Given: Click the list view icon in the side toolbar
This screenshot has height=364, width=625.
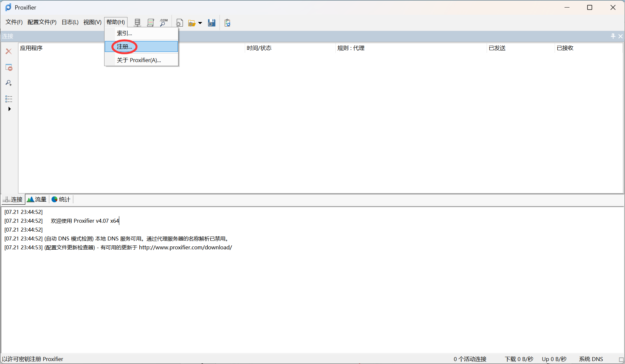Looking at the screenshot, I should pos(9,99).
